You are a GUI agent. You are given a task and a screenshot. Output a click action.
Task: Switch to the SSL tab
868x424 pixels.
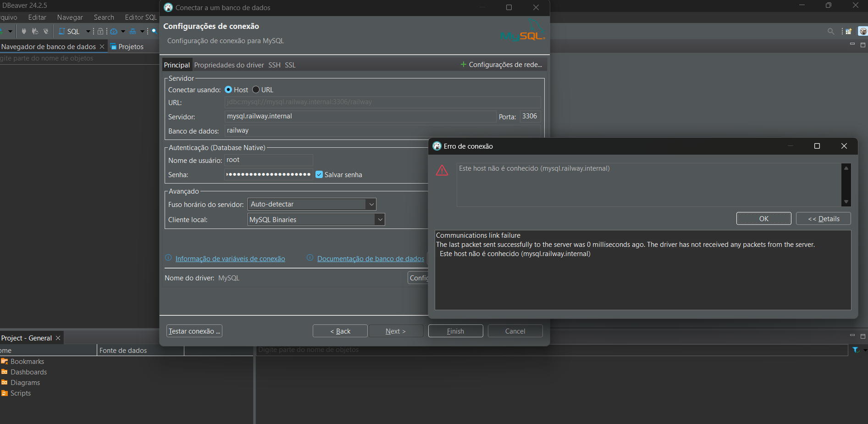[290, 65]
